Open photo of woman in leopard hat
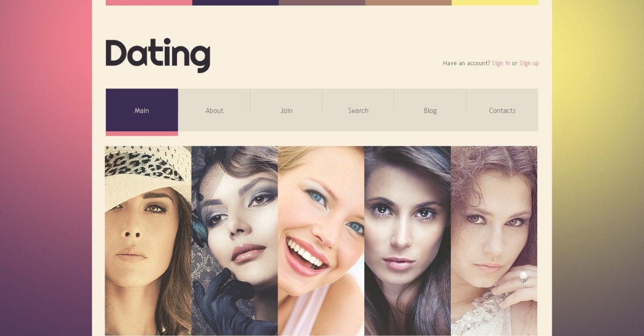The height and width of the screenshot is (336, 644). click(x=148, y=241)
